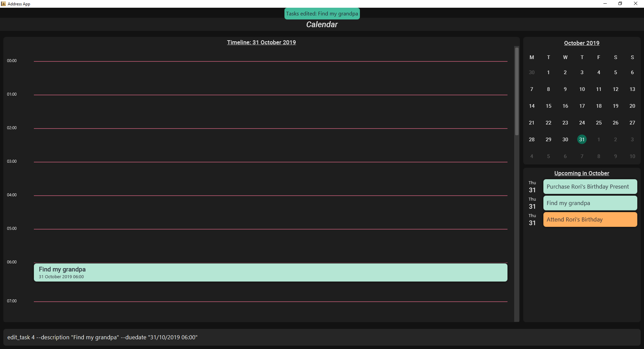
Task: Select highlighted day 31 in October calendar
Action: (582, 139)
